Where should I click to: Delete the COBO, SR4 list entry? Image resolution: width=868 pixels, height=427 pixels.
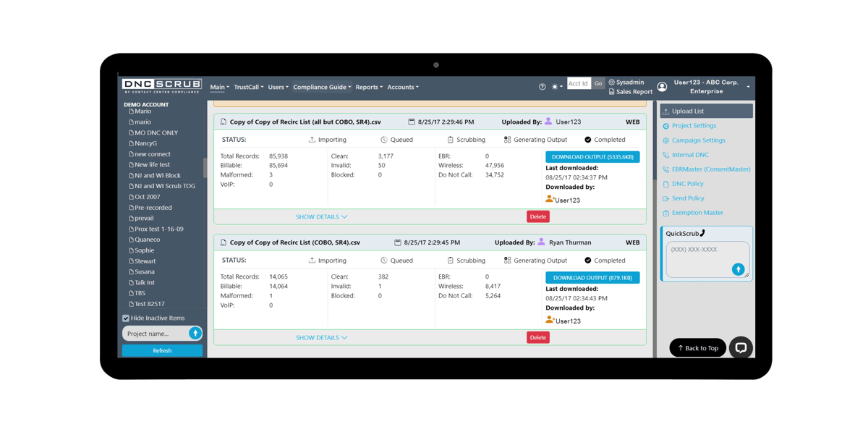(x=537, y=337)
